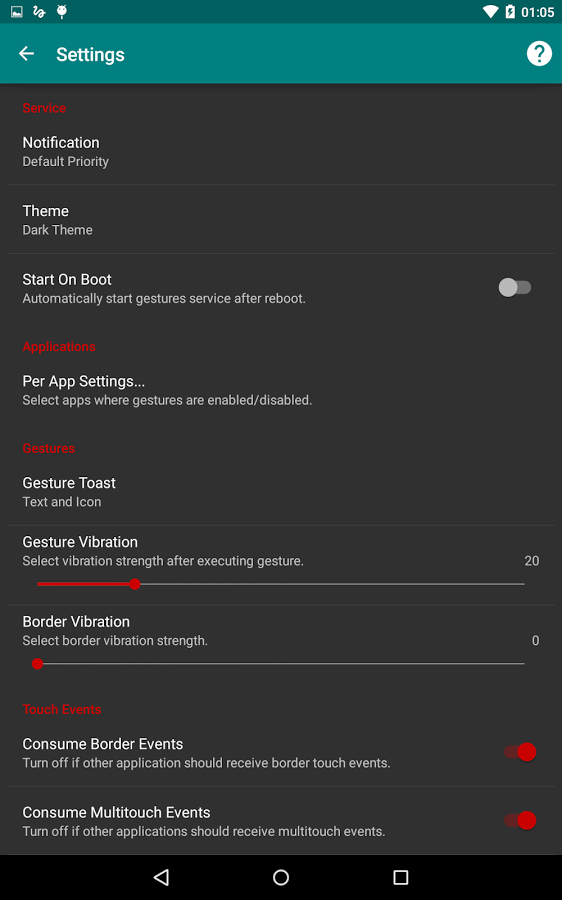Tap the battery charging icon

(x=510, y=11)
